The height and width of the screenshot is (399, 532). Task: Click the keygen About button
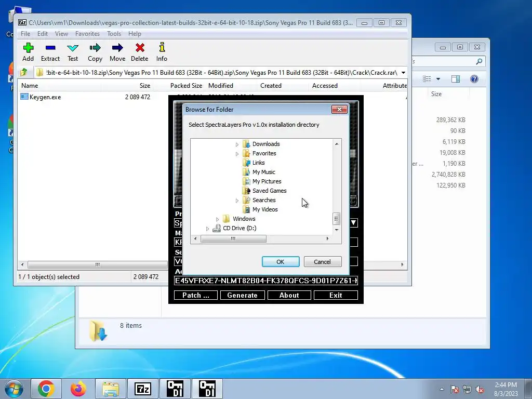(x=289, y=295)
